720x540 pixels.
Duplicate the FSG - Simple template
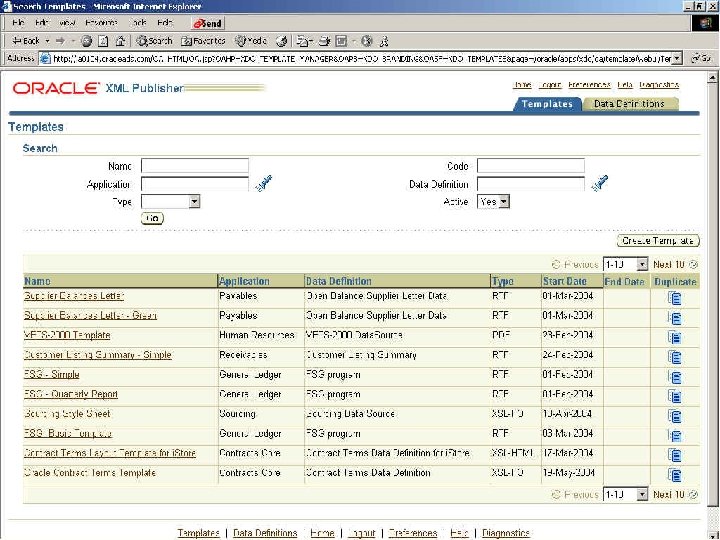coord(675,377)
